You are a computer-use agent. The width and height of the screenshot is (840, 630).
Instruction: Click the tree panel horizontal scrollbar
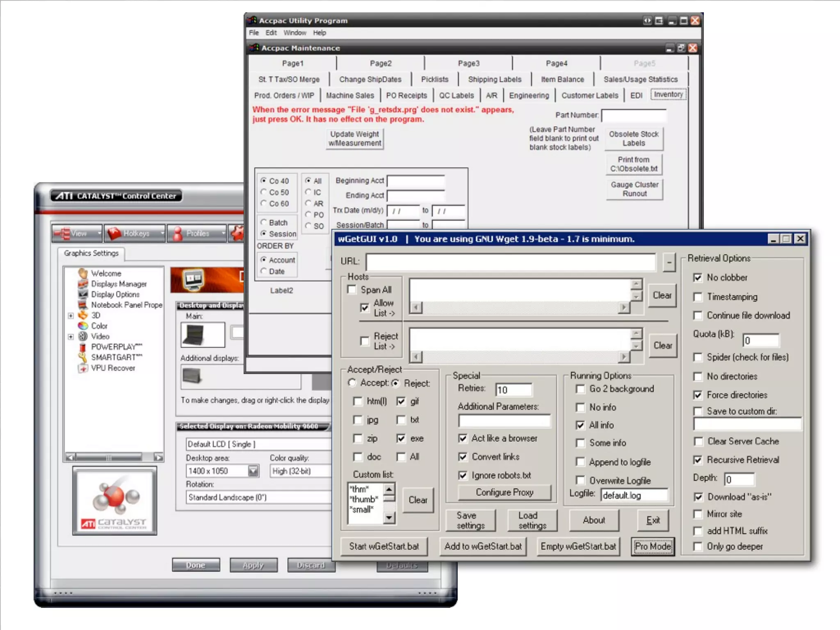109,457
